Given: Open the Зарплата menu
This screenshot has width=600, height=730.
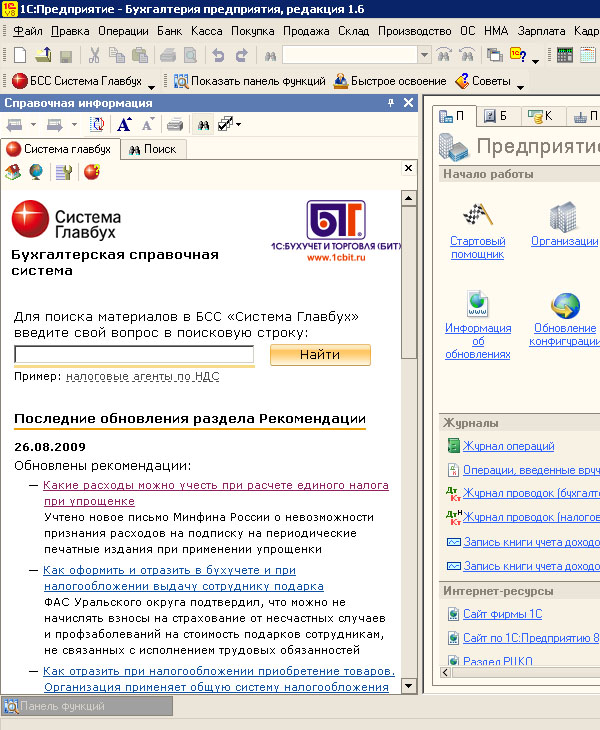Looking at the screenshot, I should click(x=541, y=31).
